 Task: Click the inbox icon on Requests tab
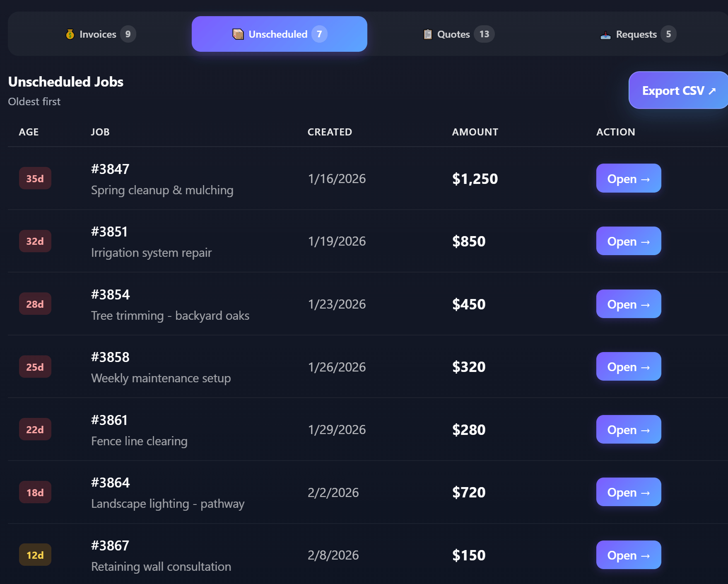click(x=605, y=35)
